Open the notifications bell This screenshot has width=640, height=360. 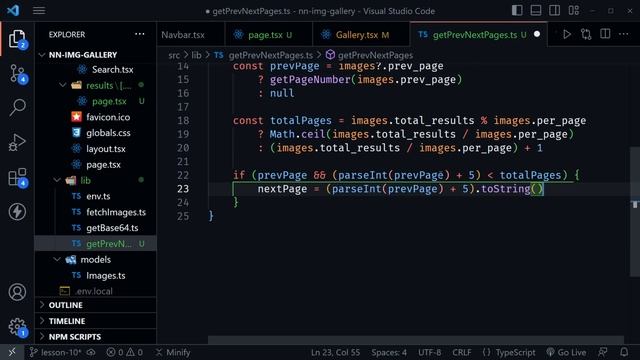624,352
